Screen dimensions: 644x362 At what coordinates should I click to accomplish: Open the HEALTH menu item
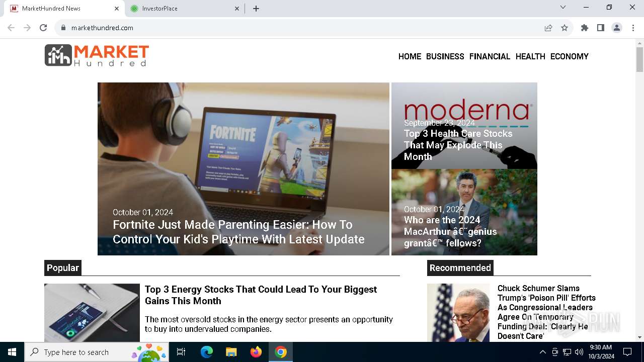coord(530,56)
